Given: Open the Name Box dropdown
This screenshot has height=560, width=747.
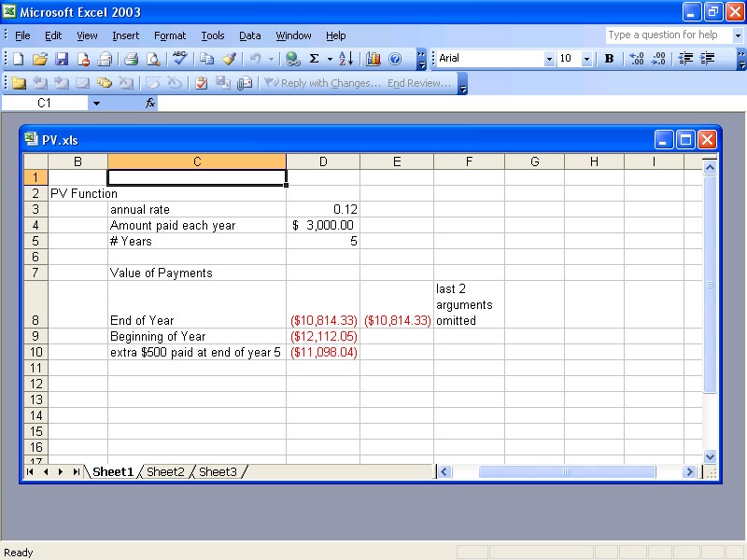Looking at the screenshot, I should coord(97,103).
